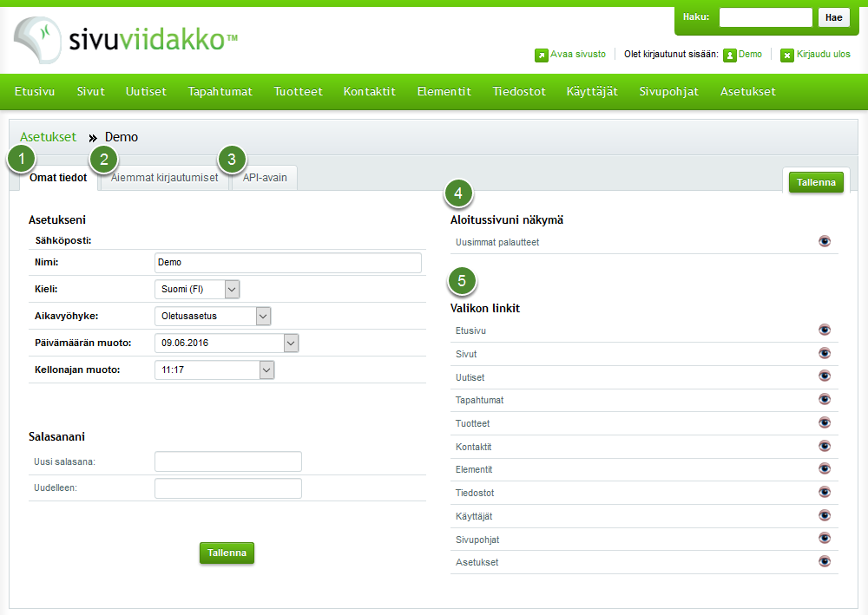Click top-right Tallenna save button
The image size is (868, 615).
[816, 182]
